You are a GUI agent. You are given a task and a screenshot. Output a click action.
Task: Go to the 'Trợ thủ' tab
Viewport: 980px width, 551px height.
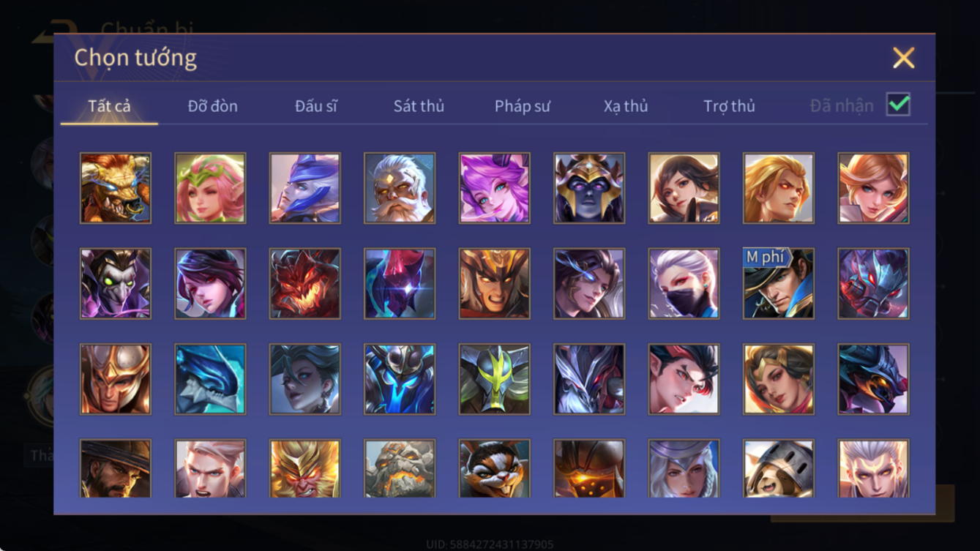tap(729, 106)
